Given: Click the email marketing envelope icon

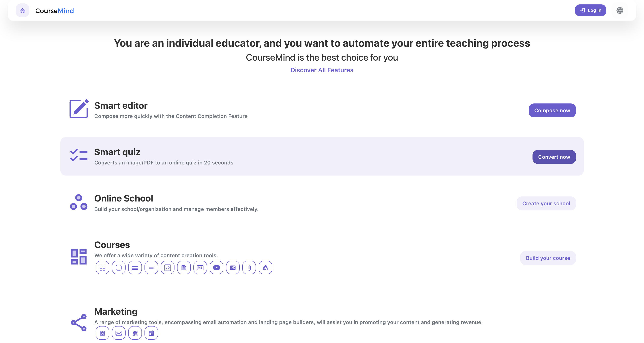Looking at the screenshot, I should click(x=119, y=333).
